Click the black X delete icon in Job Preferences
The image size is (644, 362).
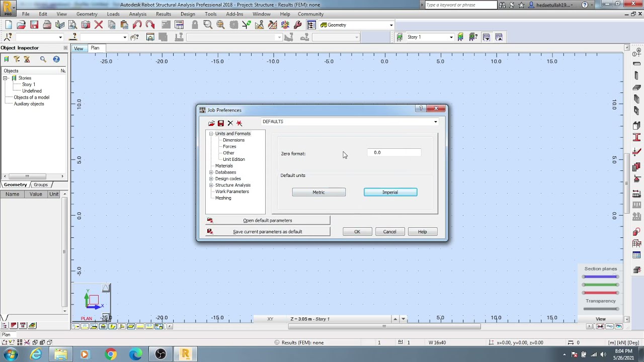pos(230,123)
